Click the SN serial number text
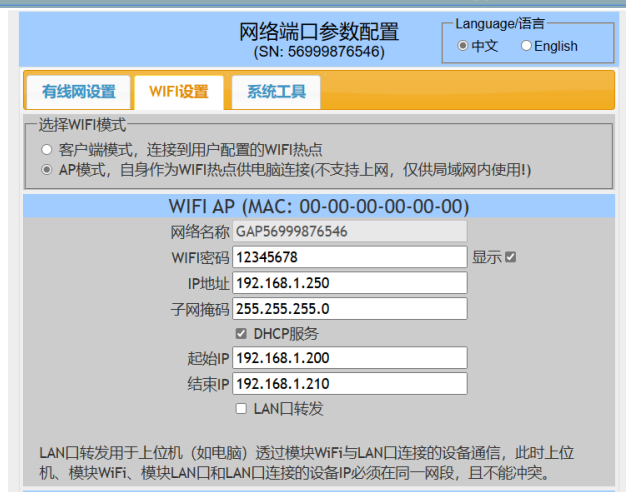 click(x=318, y=52)
